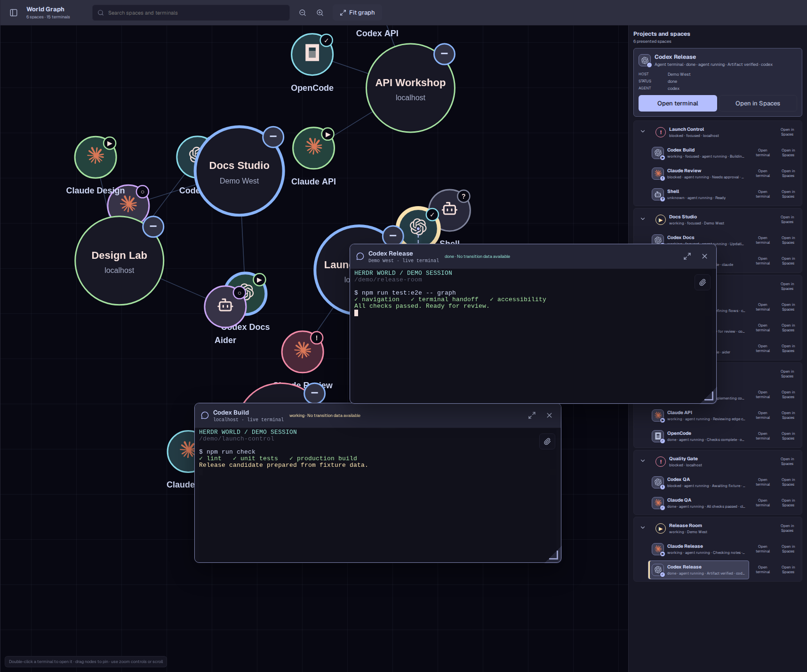Open terminal for Shell row
807x672 pixels.
(x=763, y=194)
